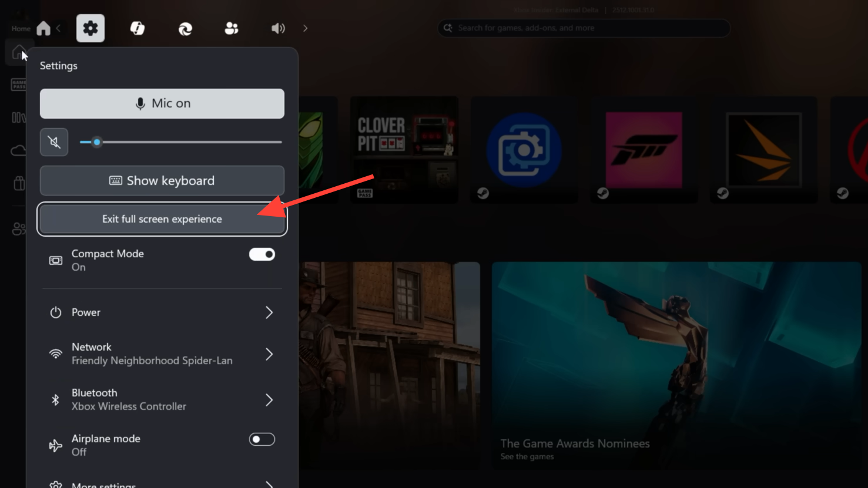
Task: Click the volume slider track
Action: coord(188,142)
